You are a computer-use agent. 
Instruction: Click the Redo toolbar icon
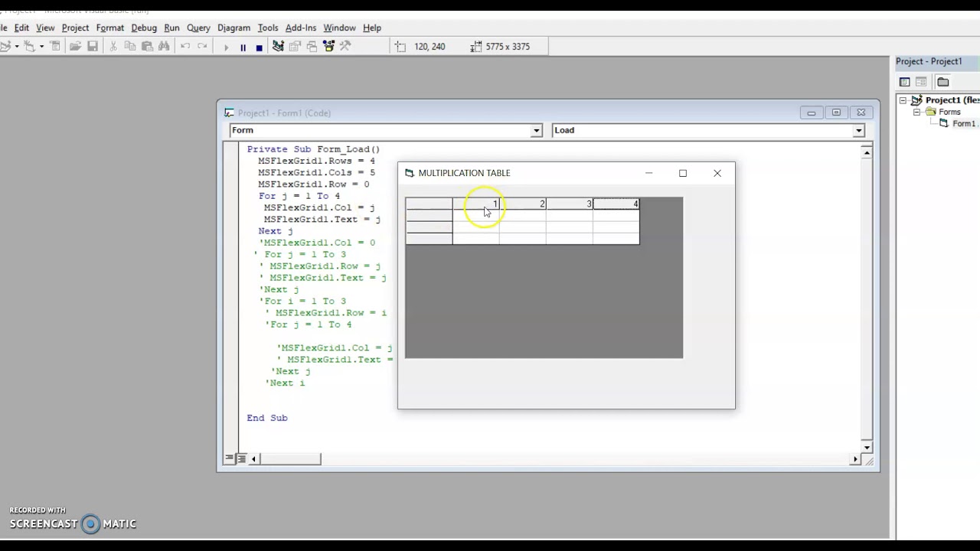coord(202,47)
